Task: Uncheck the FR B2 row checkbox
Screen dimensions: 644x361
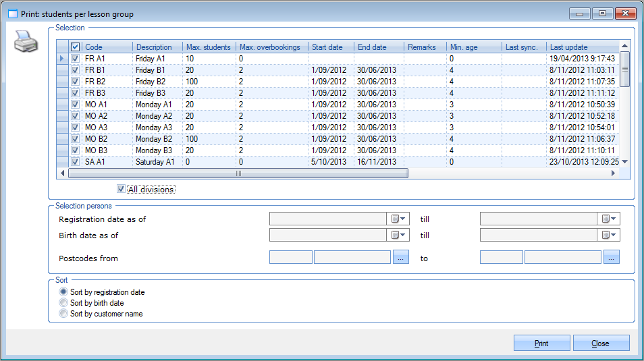Action: [75, 82]
